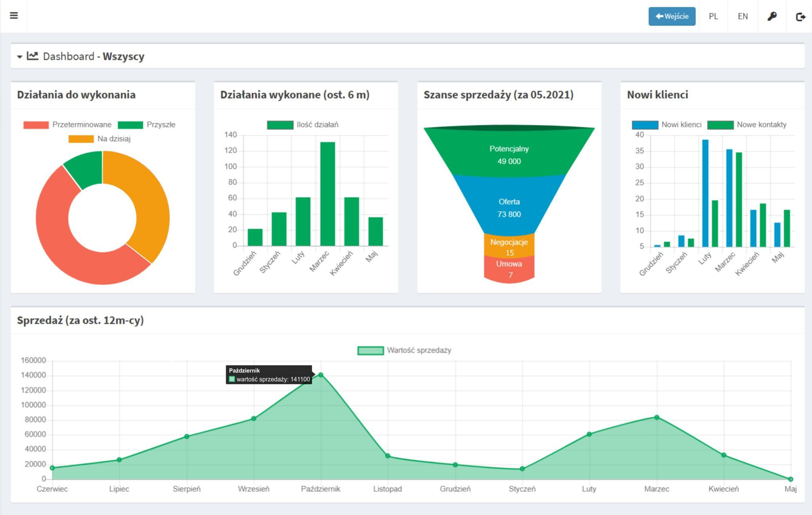This screenshot has height=515, width=812.
Task: Click the Sierpień sales data point
Action: tap(187, 437)
